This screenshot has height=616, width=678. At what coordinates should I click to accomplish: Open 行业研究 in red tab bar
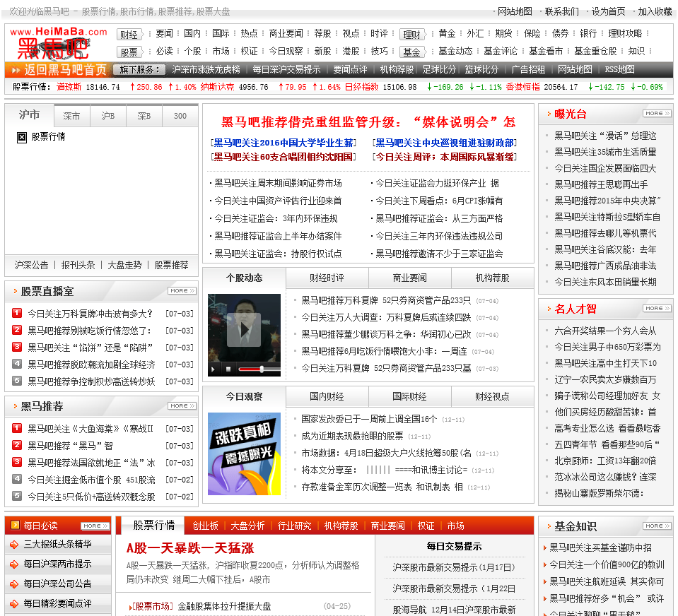pyautogui.click(x=295, y=526)
